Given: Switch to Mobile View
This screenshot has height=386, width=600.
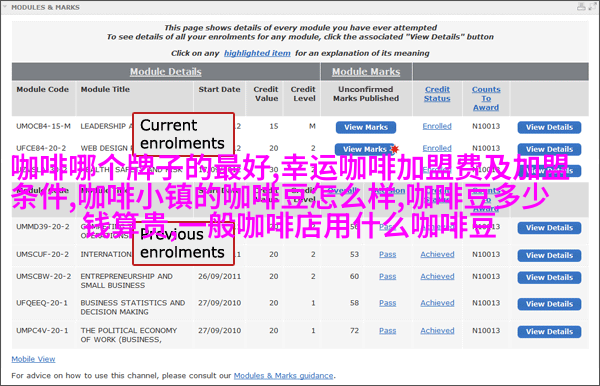Looking at the screenshot, I should click(x=33, y=359).
